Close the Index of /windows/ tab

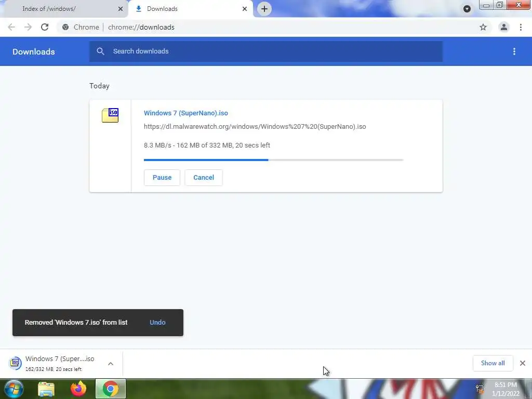(x=121, y=9)
